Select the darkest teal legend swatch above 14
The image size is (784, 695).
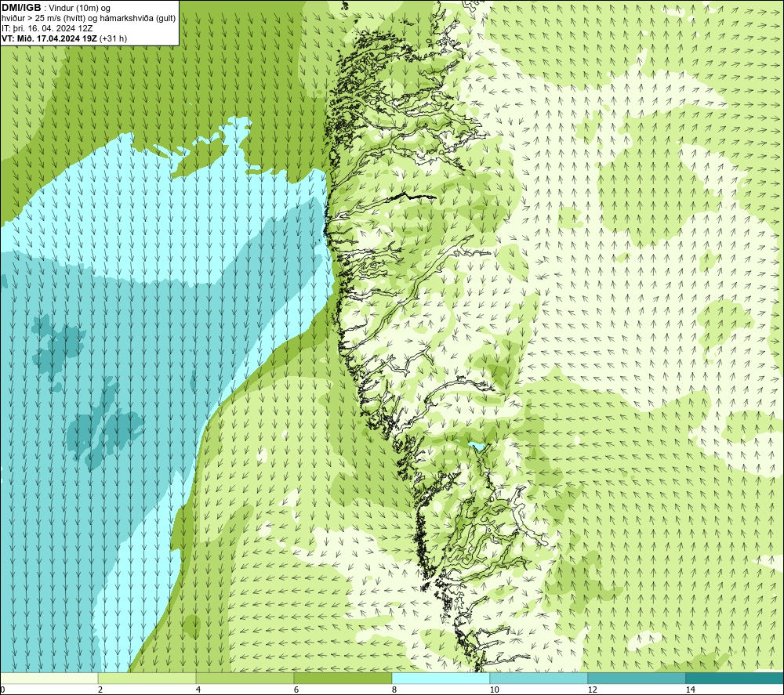click(735, 678)
